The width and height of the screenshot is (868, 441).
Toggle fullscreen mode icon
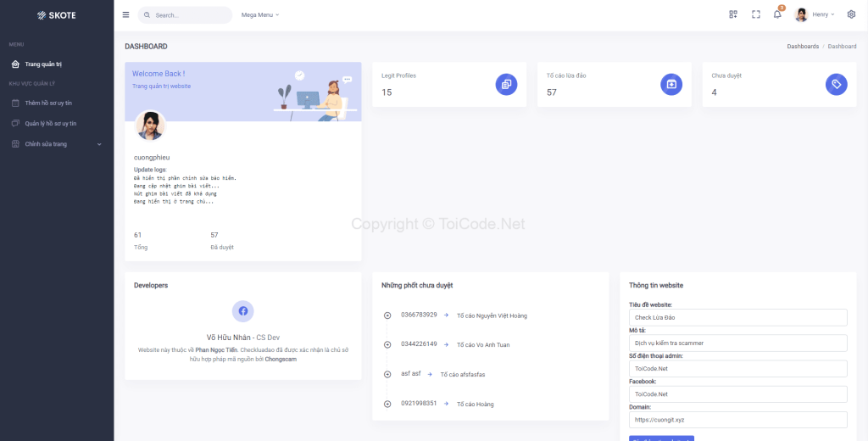pos(755,14)
